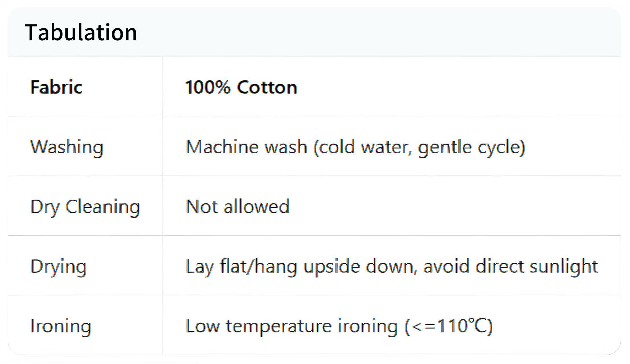Click the '<=110℃' temperature value
630x364 pixels.
(449, 326)
